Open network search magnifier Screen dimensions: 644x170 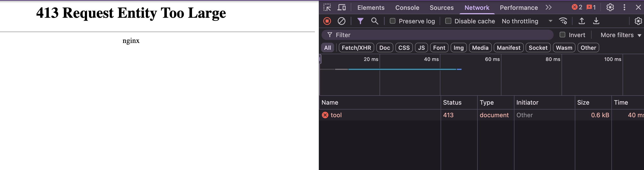tap(374, 21)
